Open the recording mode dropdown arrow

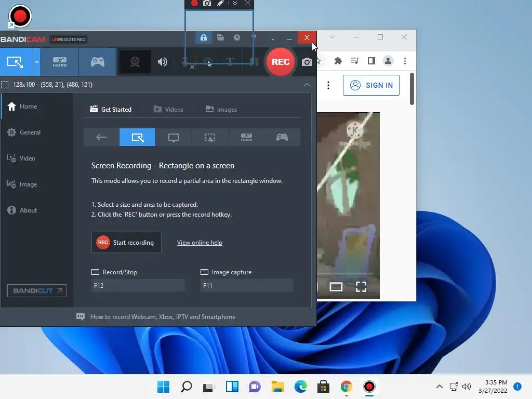[x=37, y=62]
